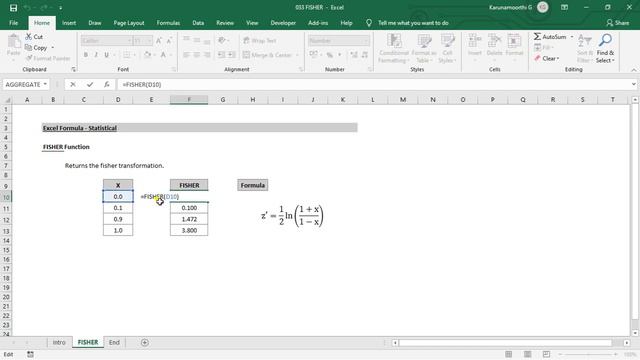Viewport: 640px width, 360px height.
Task: Switch to the Intro sheet tab
Action: [x=59, y=342]
